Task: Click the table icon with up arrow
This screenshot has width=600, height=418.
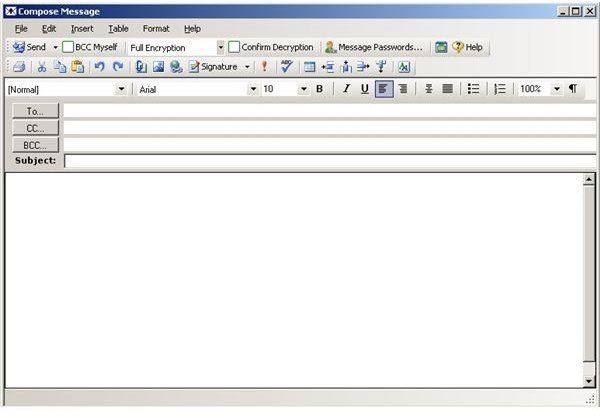Action: tap(346, 67)
